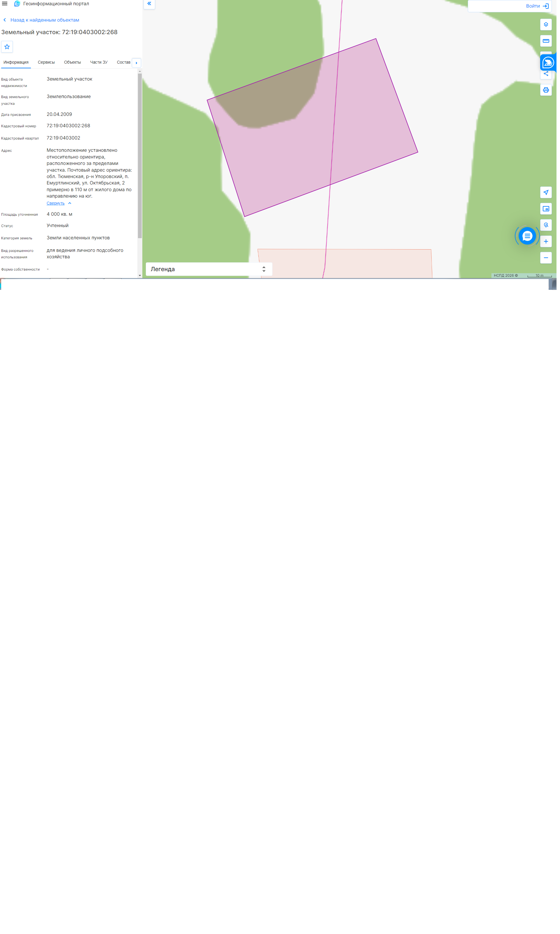Screen dimensions: 560x934
Task: Zoom in on the map
Action: [x=549, y=243]
